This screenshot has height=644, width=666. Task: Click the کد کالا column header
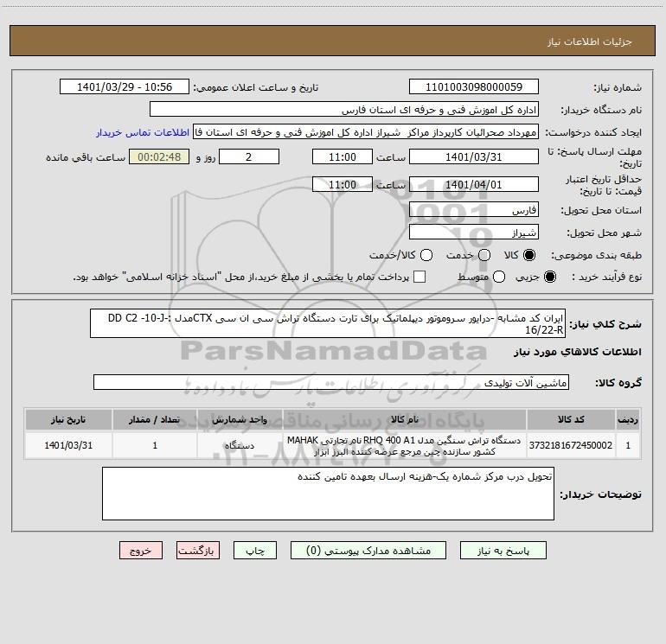tap(571, 419)
